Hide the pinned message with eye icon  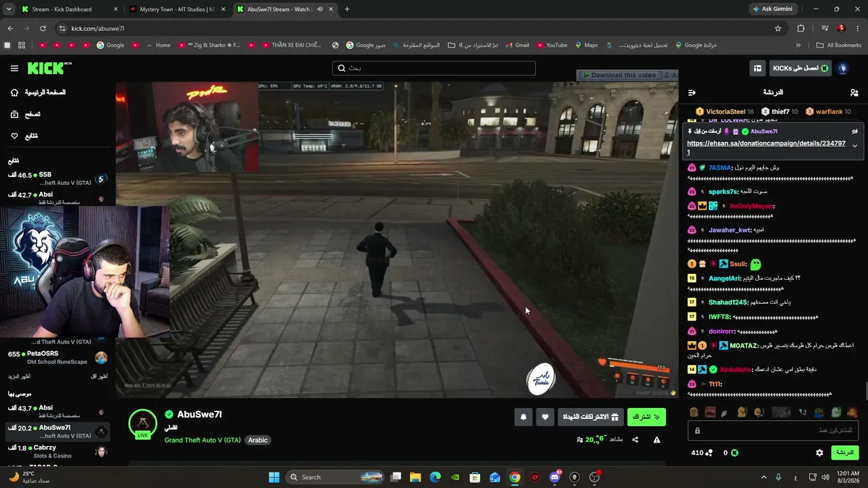pos(854,131)
